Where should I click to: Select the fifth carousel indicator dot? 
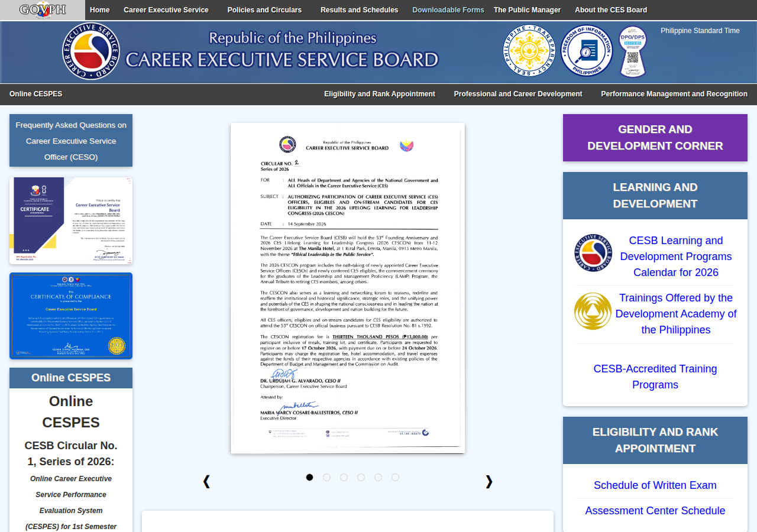tap(378, 477)
